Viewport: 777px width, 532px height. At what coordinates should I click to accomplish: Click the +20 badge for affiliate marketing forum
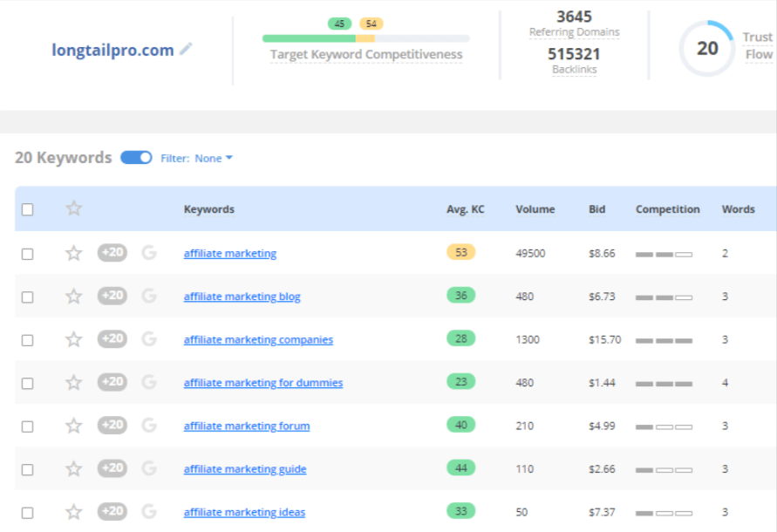(x=112, y=425)
